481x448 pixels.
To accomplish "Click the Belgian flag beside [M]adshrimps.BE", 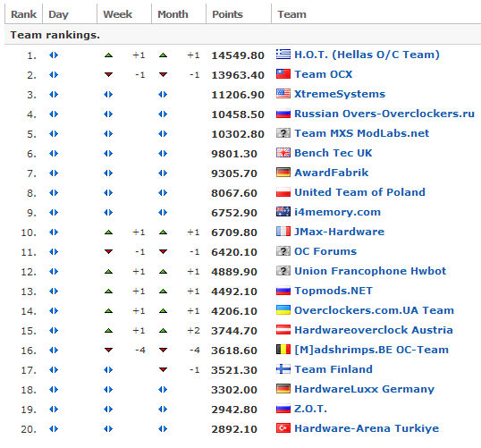I will pos(283,350).
